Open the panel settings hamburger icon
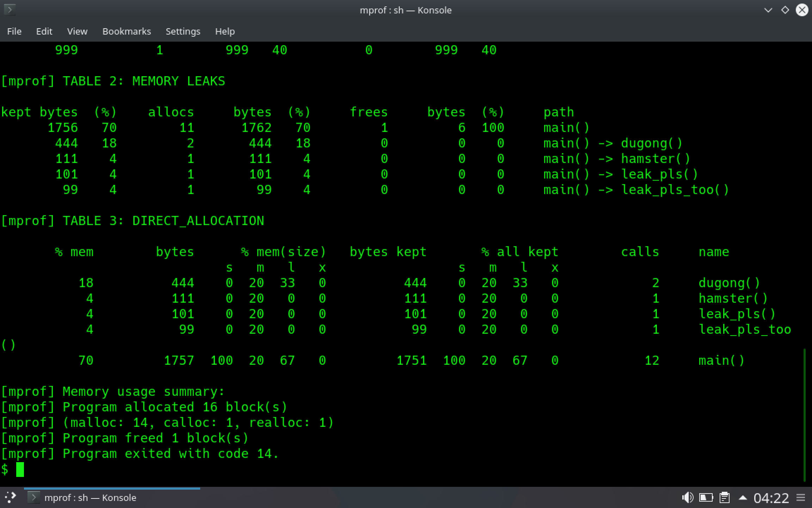 (801, 498)
